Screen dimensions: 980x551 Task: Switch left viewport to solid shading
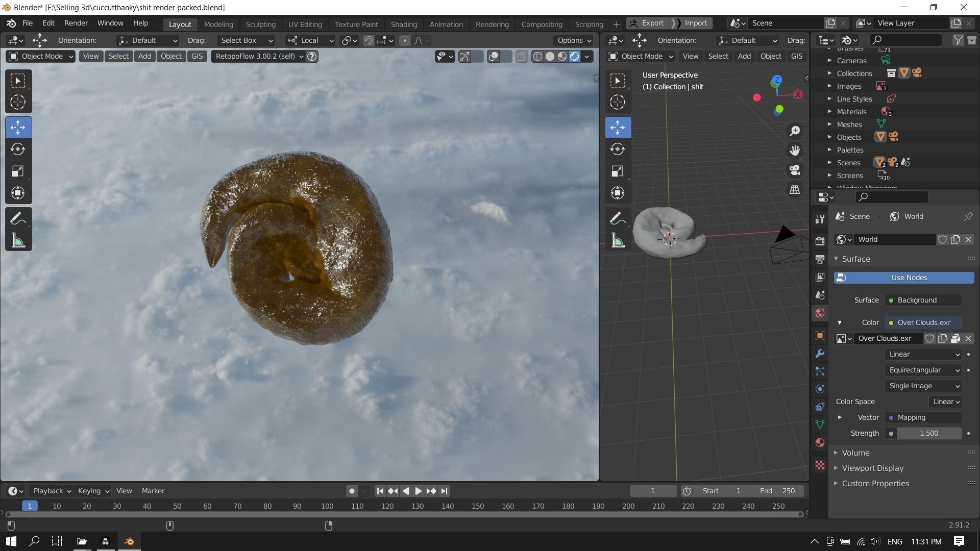550,56
